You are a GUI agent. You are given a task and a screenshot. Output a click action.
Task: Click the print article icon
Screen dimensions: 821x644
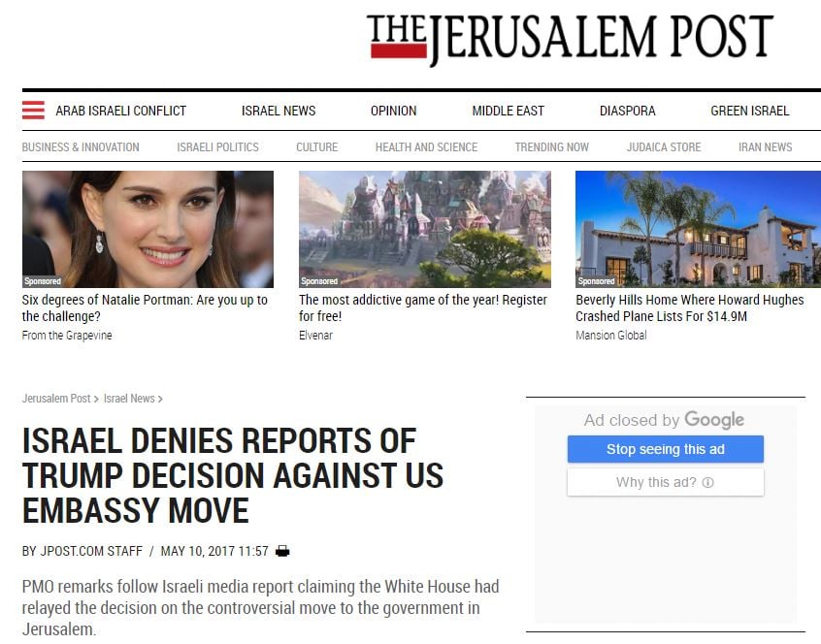[282, 551]
